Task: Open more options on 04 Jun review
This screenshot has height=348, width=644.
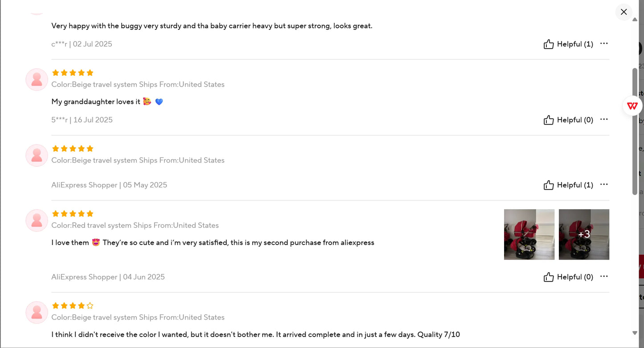Action: point(604,277)
